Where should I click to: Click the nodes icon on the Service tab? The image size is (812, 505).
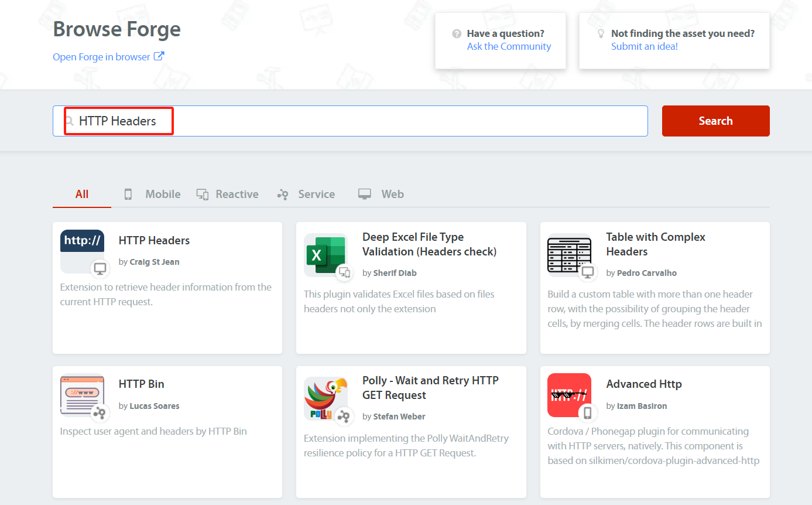pyautogui.click(x=283, y=195)
